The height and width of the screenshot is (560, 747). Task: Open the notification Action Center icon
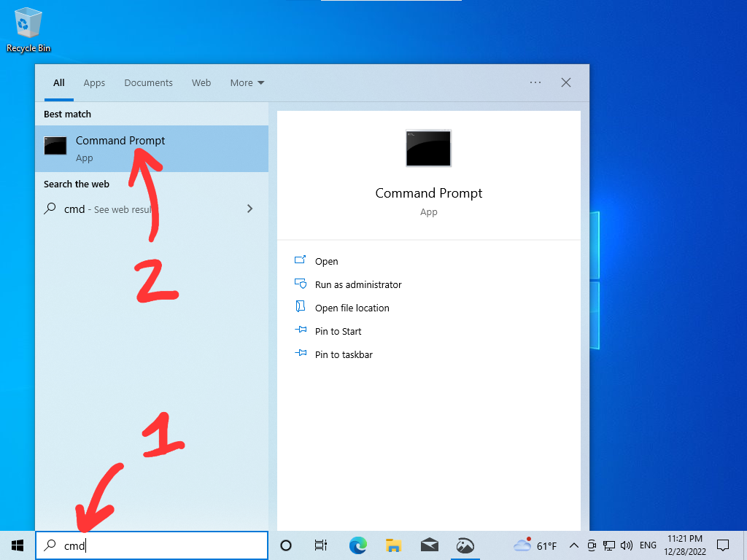coord(723,545)
